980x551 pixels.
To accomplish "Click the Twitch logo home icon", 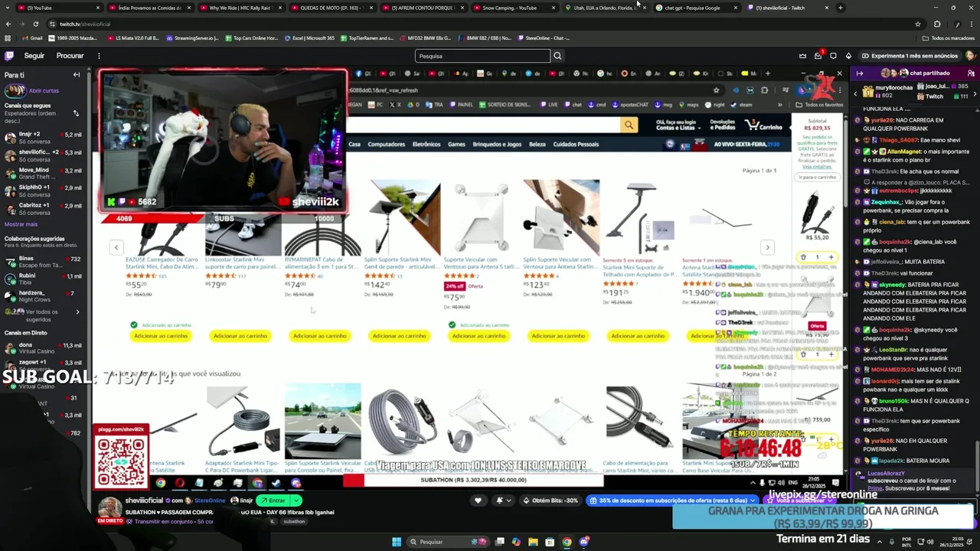I will (x=9, y=56).
